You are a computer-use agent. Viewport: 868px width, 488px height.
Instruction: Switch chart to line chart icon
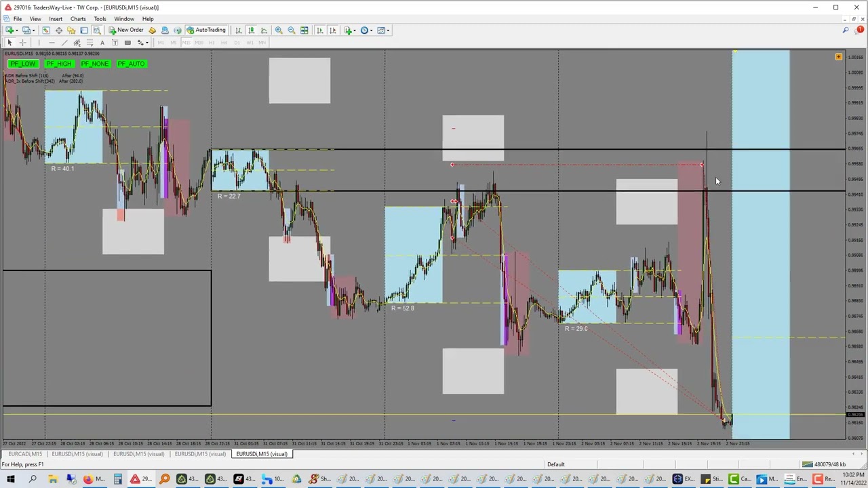[264, 30]
